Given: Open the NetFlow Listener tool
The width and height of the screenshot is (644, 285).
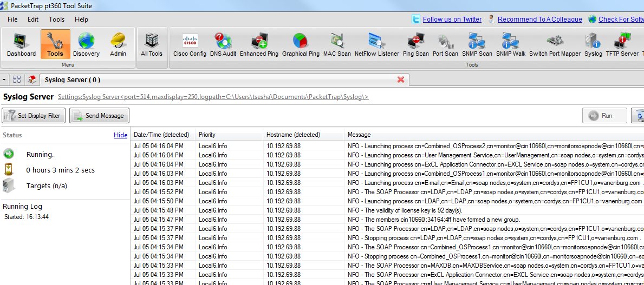Looking at the screenshot, I should click(x=376, y=44).
